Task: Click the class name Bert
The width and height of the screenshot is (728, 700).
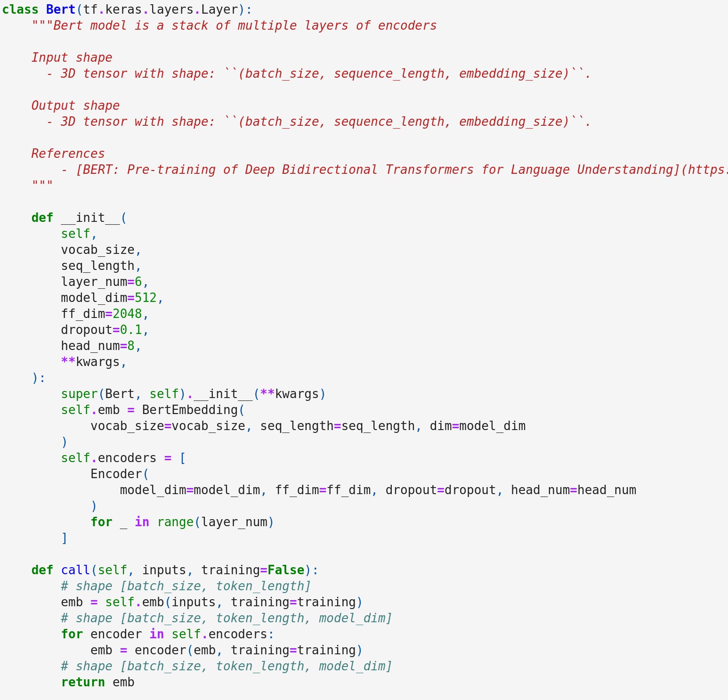Action: click(x=61, y=9)
